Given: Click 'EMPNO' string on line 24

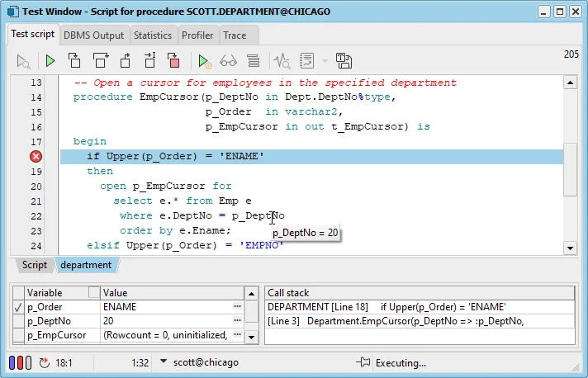Looking at the screenshot, I should [x=261, y=245].
